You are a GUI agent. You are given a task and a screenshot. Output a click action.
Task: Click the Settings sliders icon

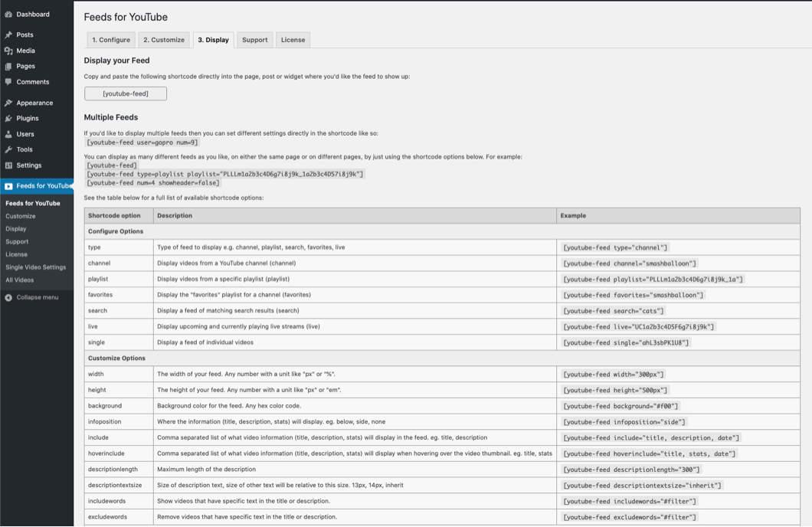tap(8, 165)
